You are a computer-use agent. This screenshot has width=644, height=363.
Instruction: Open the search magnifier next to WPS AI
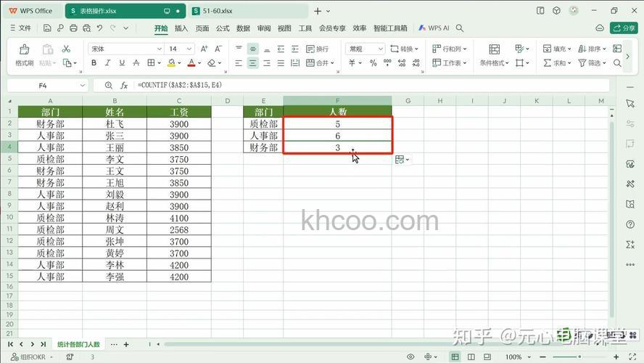click(x=460, y=28)
